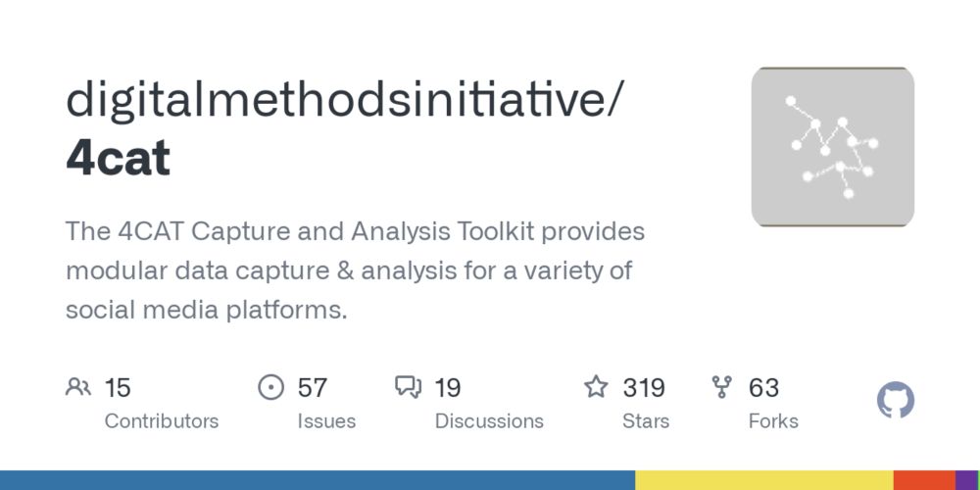The image size is (980, 490).
Task: Click the digitalmethodsinitiative owner name
Action: click(343, 101)
